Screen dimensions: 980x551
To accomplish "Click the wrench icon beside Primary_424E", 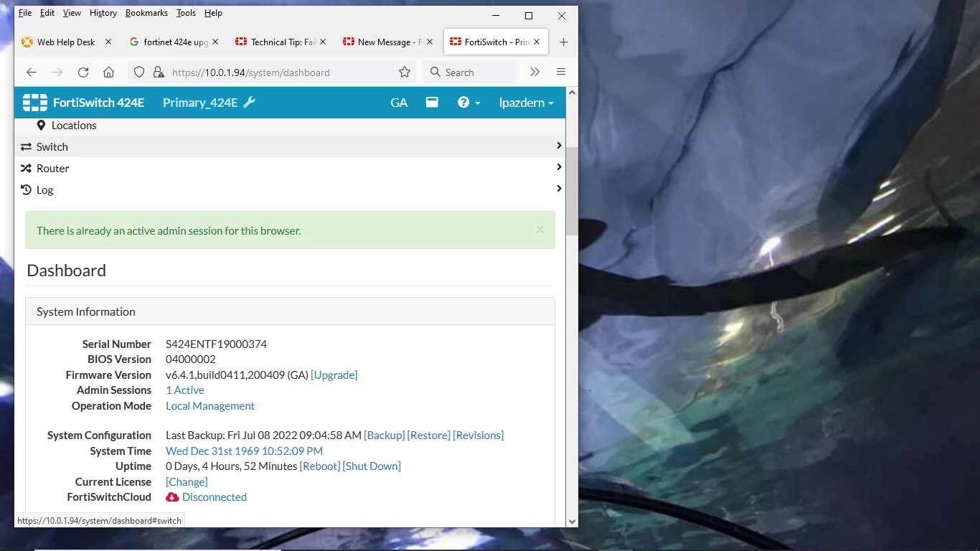I will 249,103.
